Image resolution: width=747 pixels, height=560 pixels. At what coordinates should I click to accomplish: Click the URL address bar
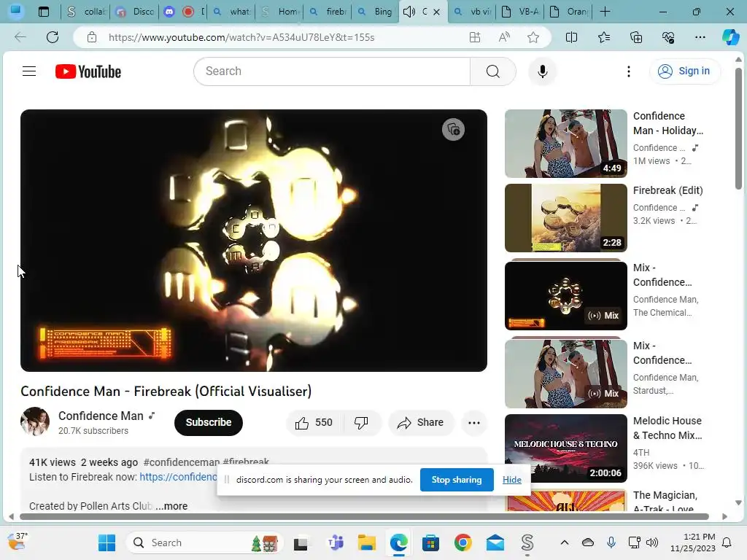tap(241, 37)
